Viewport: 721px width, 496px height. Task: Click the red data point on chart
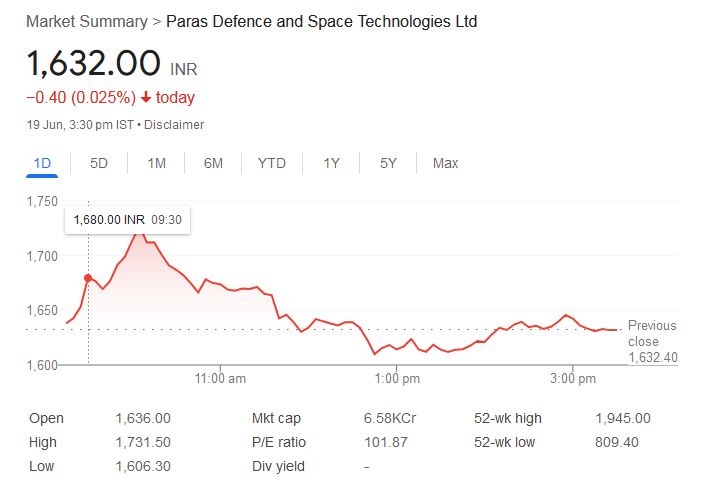click(x=88, y=278)
